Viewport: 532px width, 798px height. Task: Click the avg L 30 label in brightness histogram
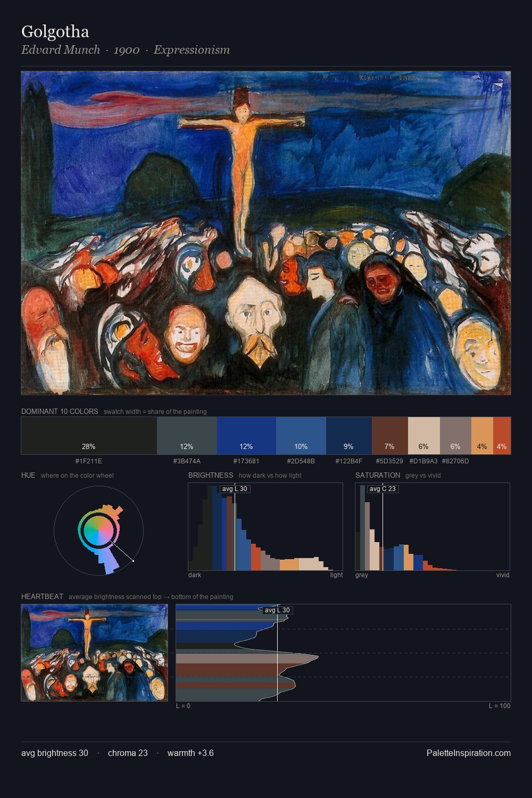pos(235,489)
